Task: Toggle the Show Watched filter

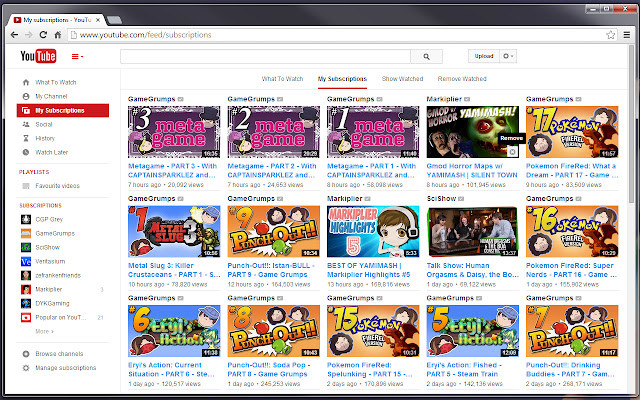Action: pyautogui.click(x=402, y=78)
